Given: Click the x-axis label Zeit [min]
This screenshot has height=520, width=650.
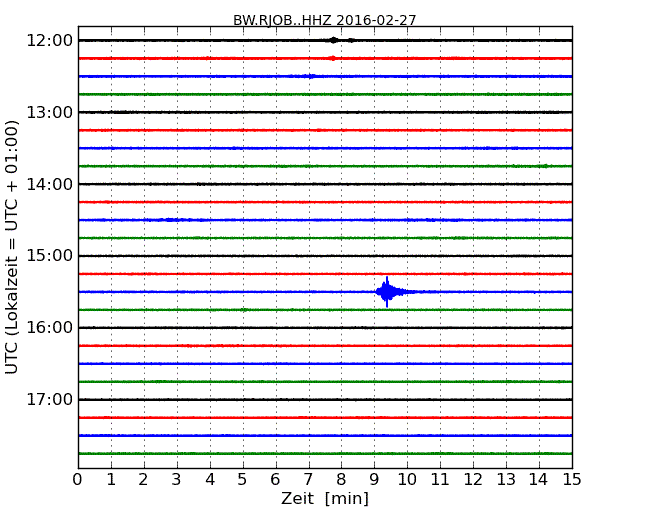Looking at the screenshot, I should coord(325,498).
